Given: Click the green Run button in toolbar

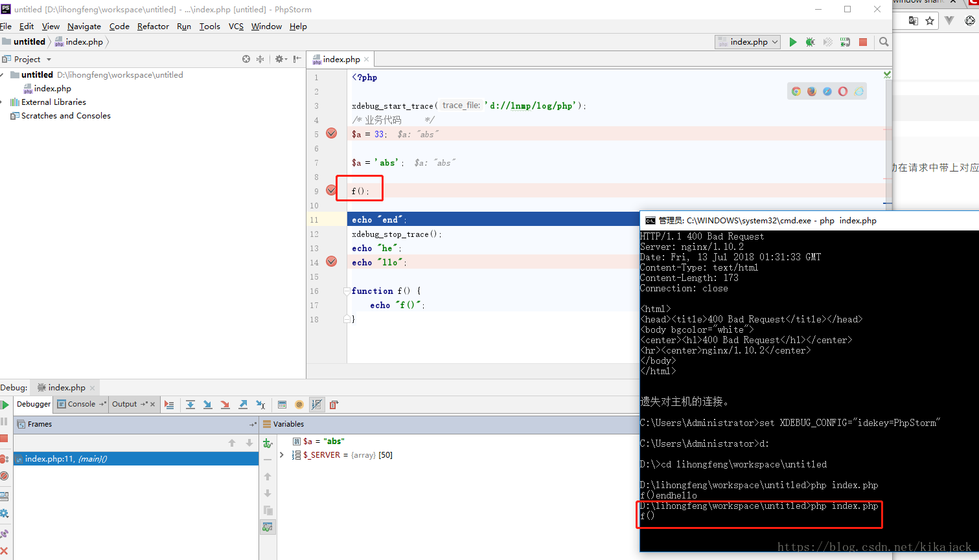Looking at the screenshot, I should coord(792,42).
